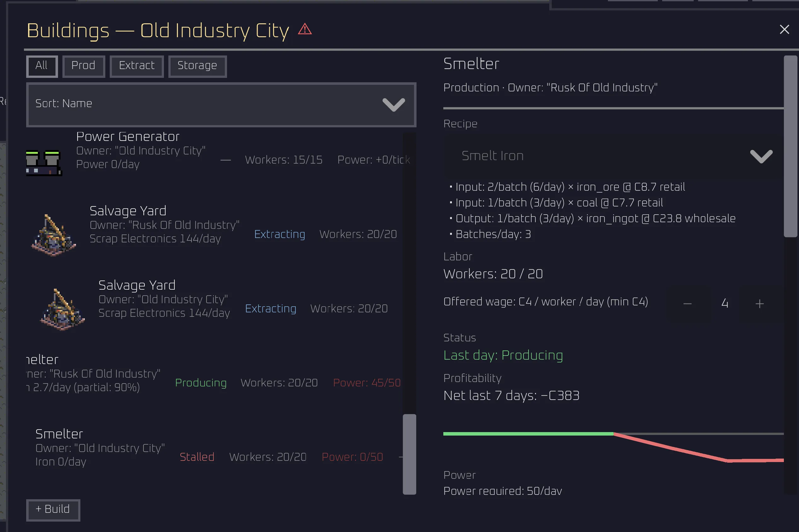Click the + Build button

pos(53,510)
